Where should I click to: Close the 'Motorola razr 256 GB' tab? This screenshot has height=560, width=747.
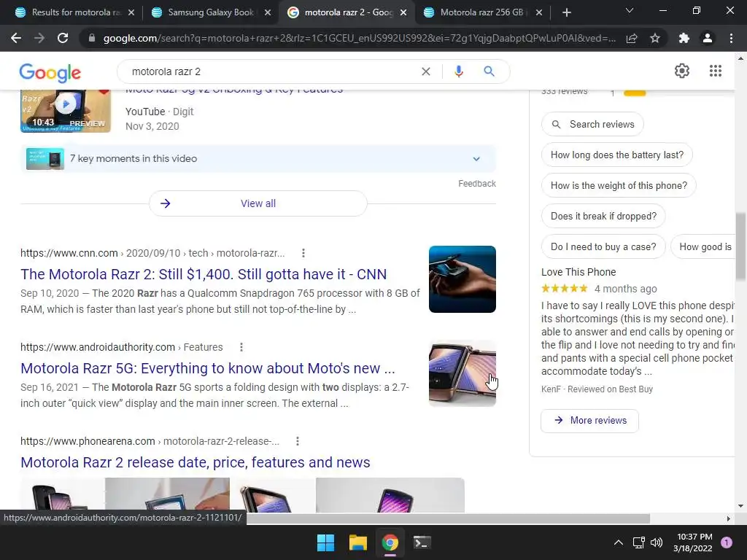pyautogui.click(x=539, y=12)
